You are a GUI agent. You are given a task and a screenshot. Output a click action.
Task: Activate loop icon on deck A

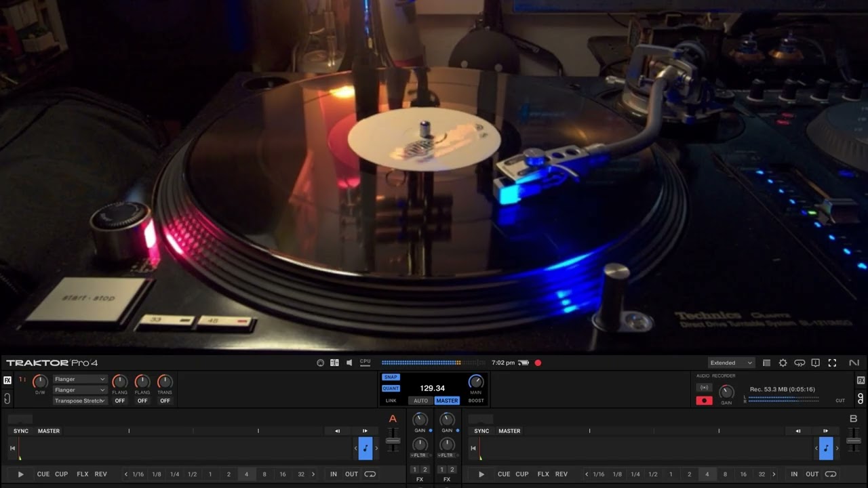click(x=370, y=474)
